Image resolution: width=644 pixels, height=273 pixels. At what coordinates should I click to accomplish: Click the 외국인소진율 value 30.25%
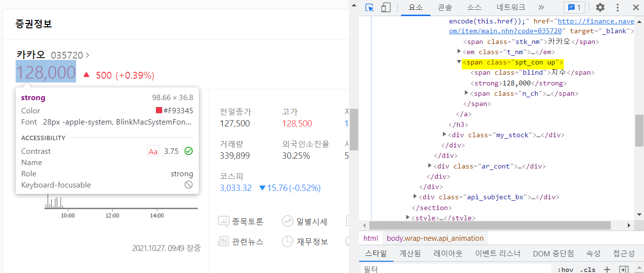pyautogui.click(x=296, y=156)
